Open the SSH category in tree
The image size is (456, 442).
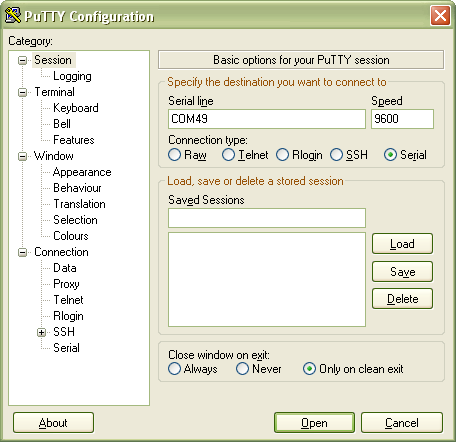[64, 332]
